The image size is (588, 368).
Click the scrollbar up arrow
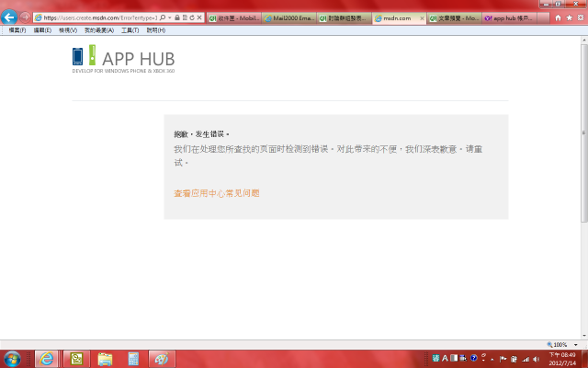tap(584, 40)
